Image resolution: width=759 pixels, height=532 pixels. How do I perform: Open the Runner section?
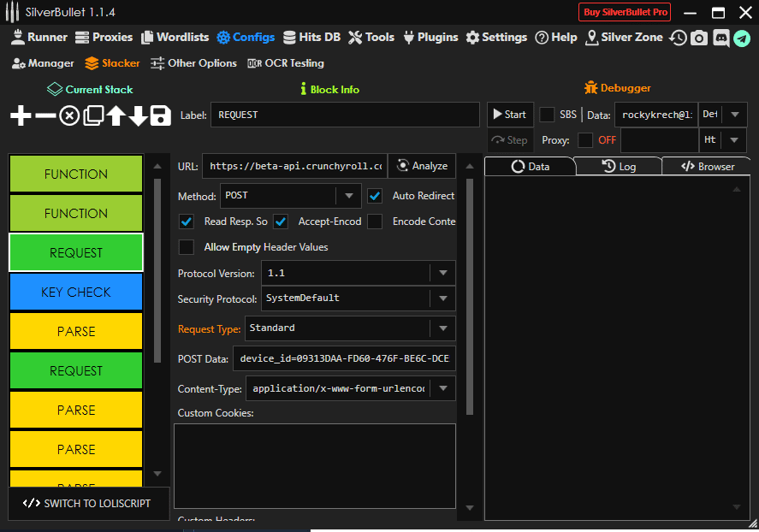coord(39,38)
